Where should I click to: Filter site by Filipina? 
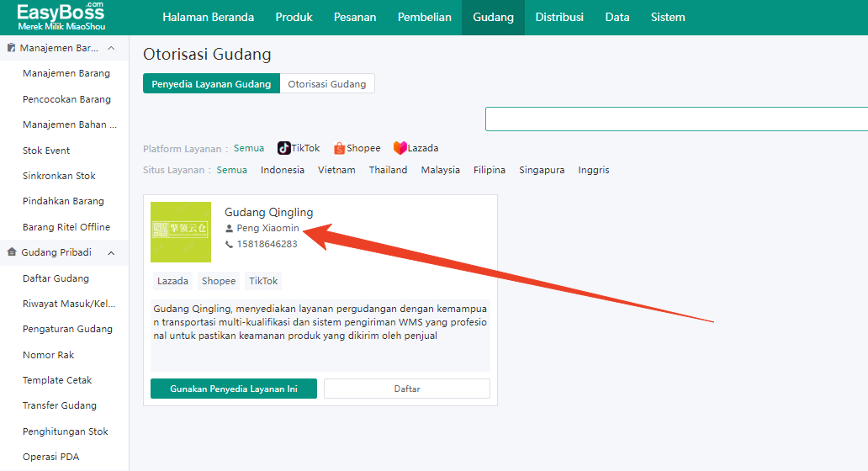pyautogui.click(x=490, y=170)
